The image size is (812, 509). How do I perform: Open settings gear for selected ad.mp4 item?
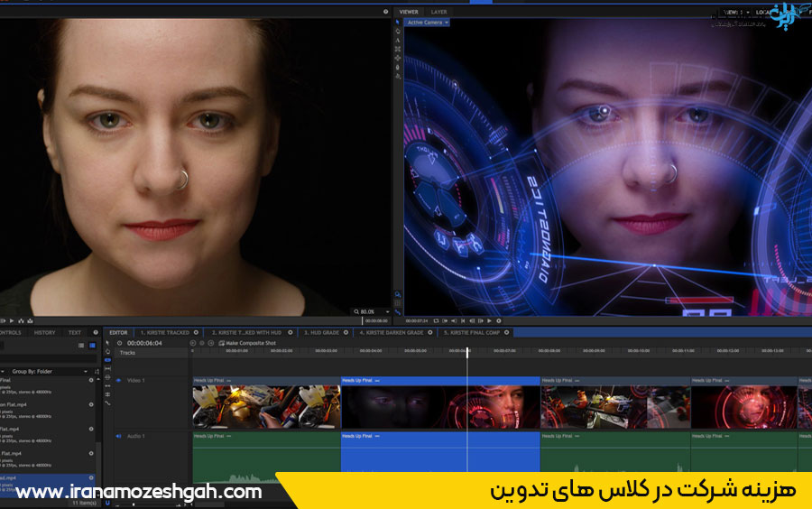(91, 478)
